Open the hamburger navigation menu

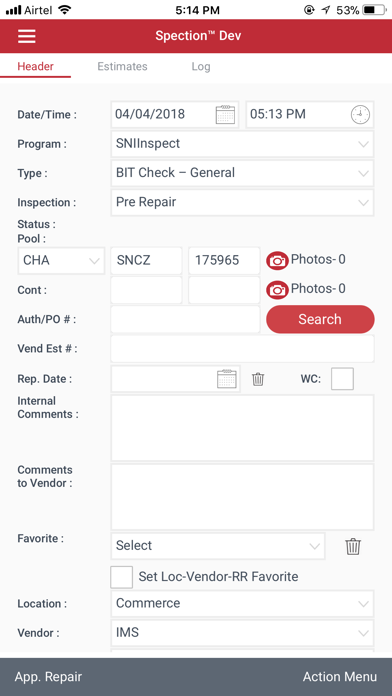coord(27,36)
